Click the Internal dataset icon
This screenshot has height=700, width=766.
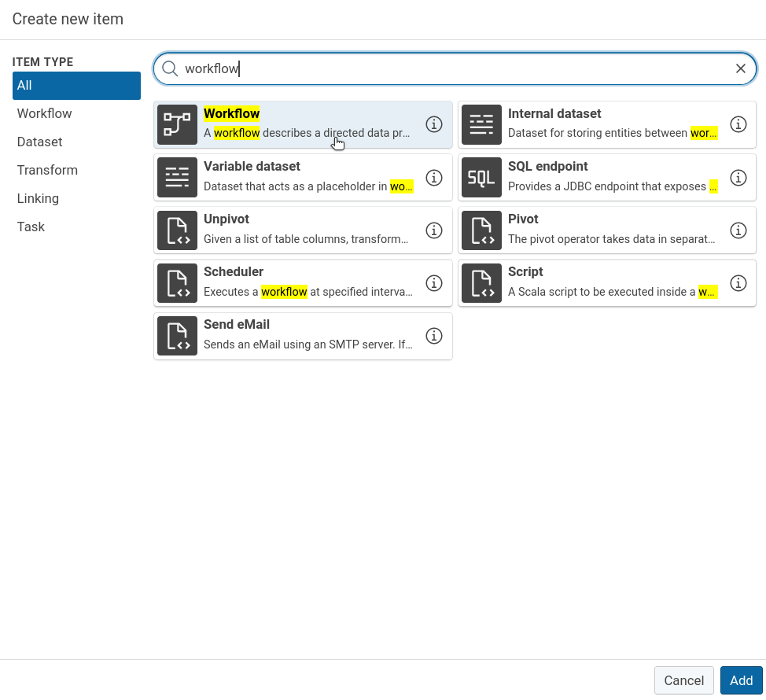tap(481, 123)
